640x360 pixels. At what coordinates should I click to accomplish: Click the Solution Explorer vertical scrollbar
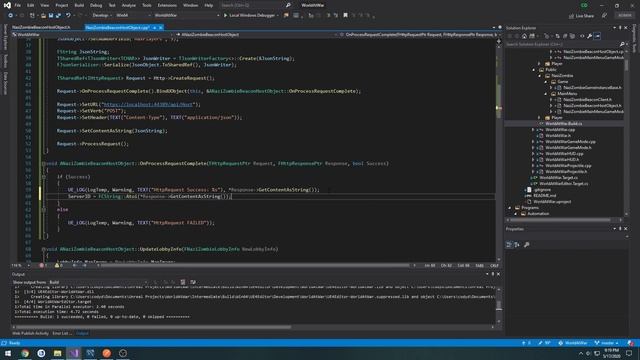pos(626,64)
